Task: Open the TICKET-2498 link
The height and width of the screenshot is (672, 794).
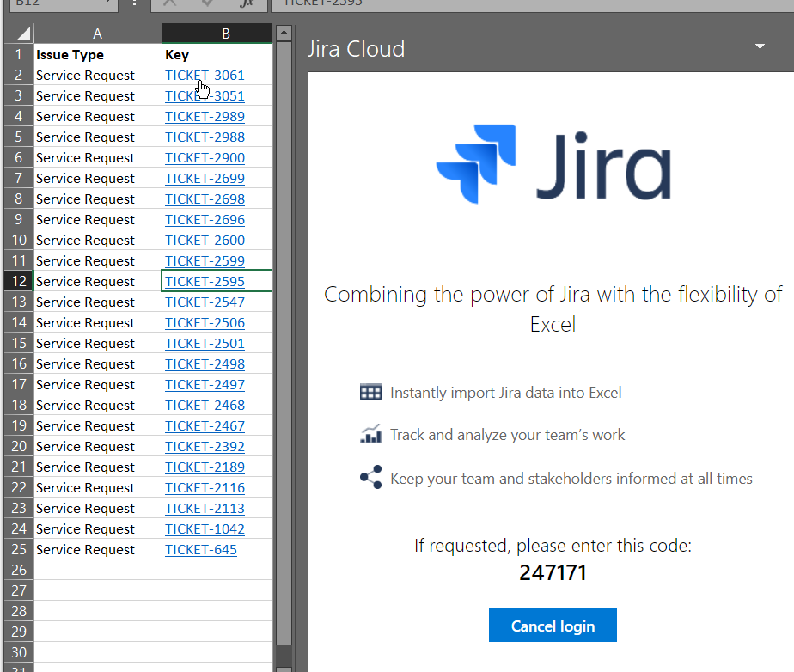Action: pyautogui.click(x=205, y=364)
